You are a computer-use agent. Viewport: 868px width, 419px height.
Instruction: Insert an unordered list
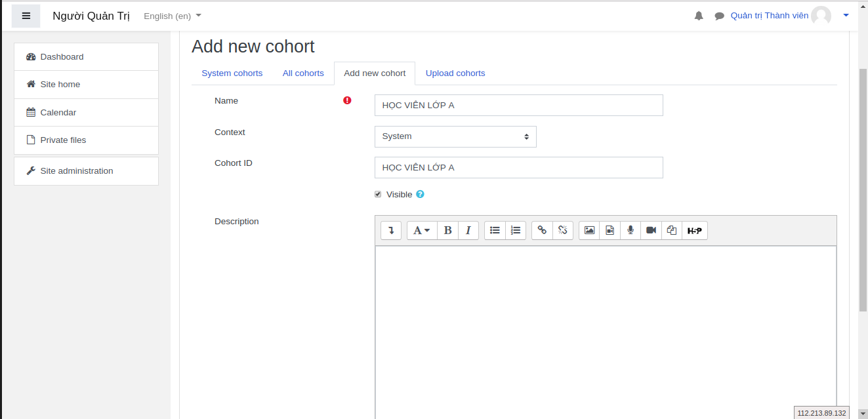495,230
